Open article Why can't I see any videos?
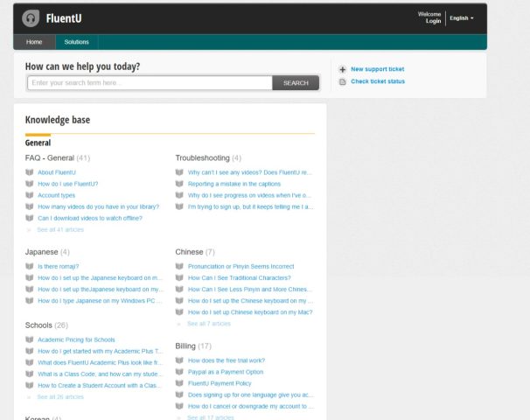Image resolution: width=530 pixels, height=420 pixels. 250,172
